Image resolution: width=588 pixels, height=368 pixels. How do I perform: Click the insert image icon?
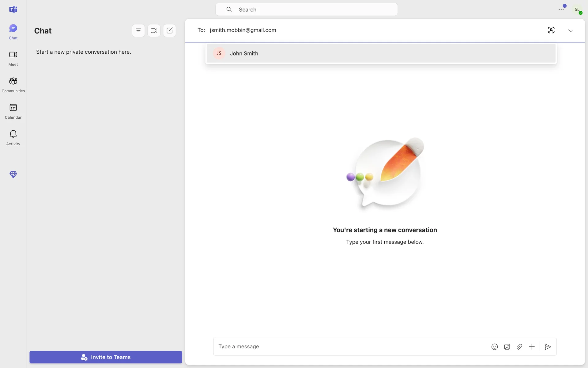pos(507,347)
